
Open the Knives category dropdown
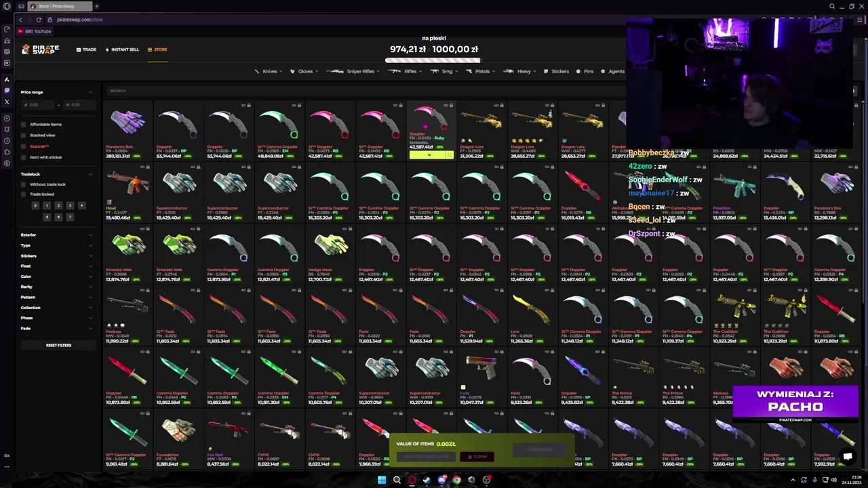(x=269, y=71)
